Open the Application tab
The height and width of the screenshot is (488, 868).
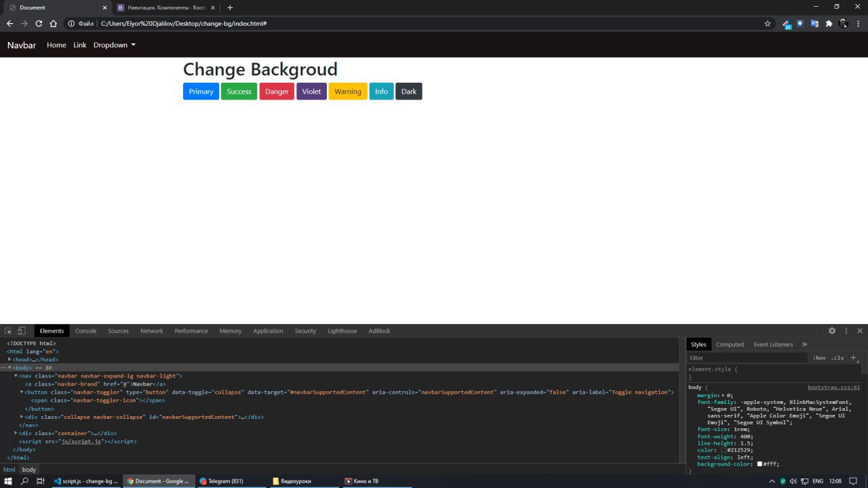268,331
